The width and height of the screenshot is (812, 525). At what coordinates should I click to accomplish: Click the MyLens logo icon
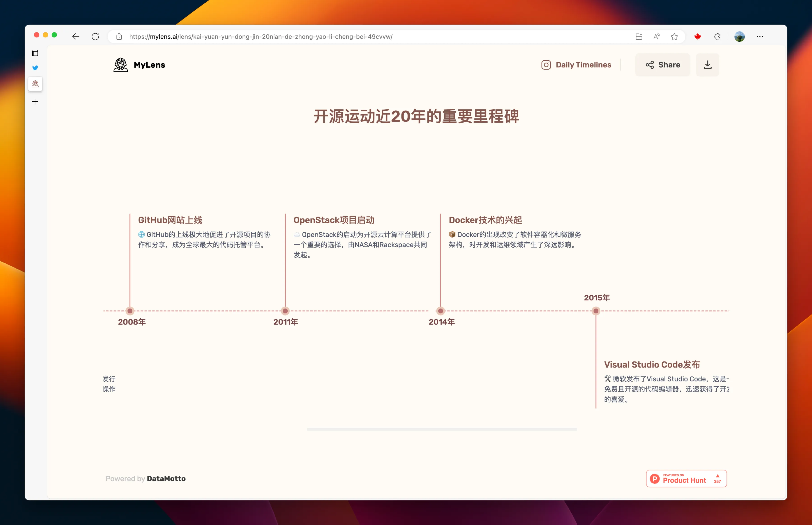120,65
